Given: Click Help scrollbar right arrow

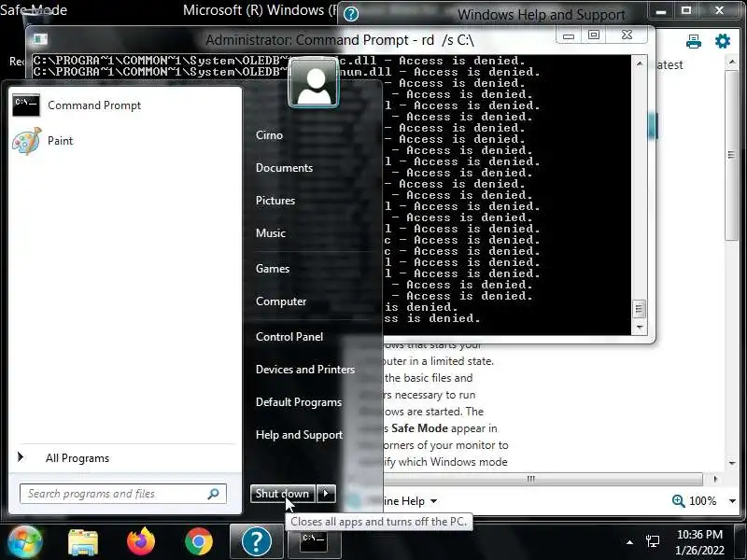Looking at the screenshot, I should pos(714,479).
